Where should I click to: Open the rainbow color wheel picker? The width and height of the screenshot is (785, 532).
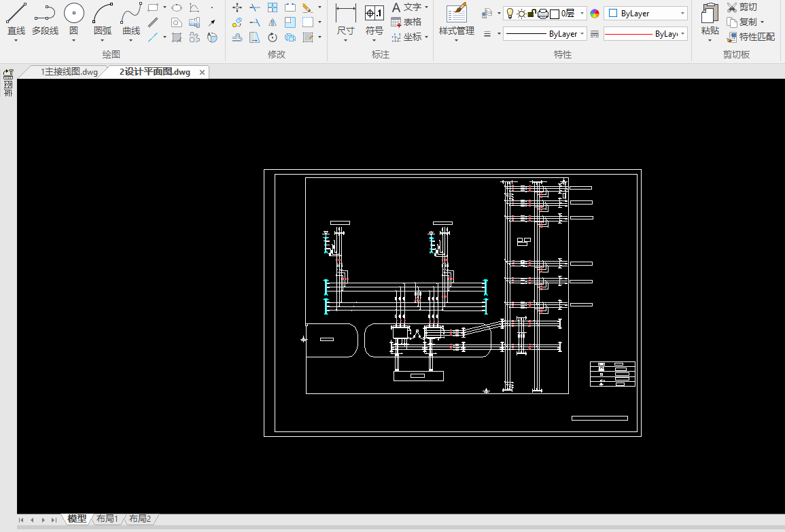coord(595,14)
